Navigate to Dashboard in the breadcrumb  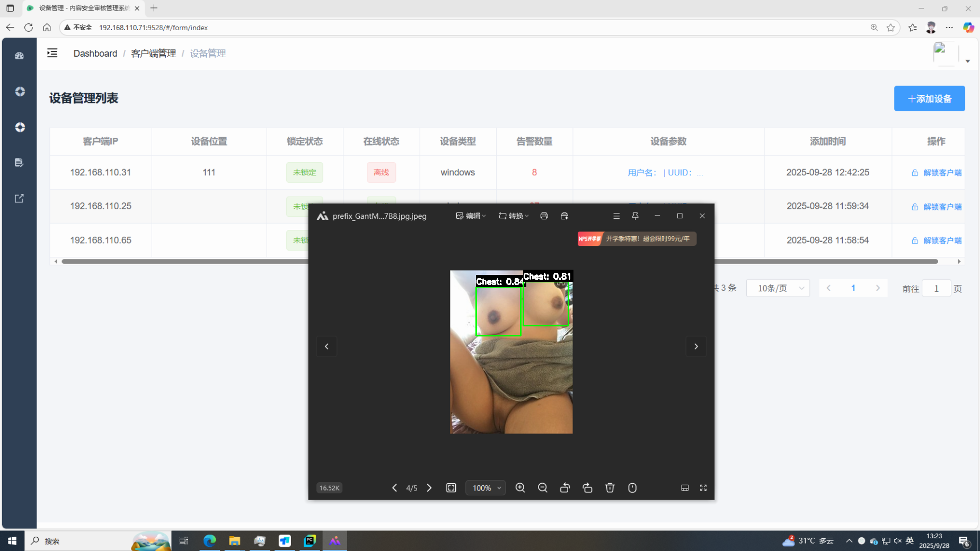95,54
